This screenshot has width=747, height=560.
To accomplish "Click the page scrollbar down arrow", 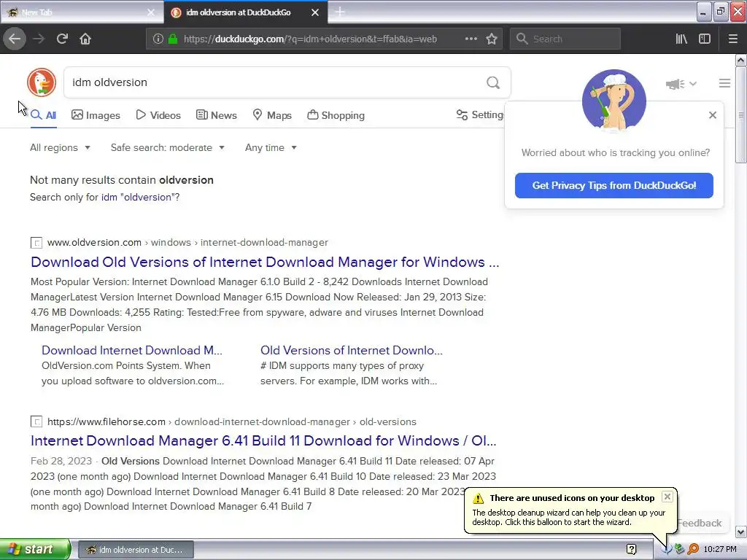I will click(x=741, y=532).
